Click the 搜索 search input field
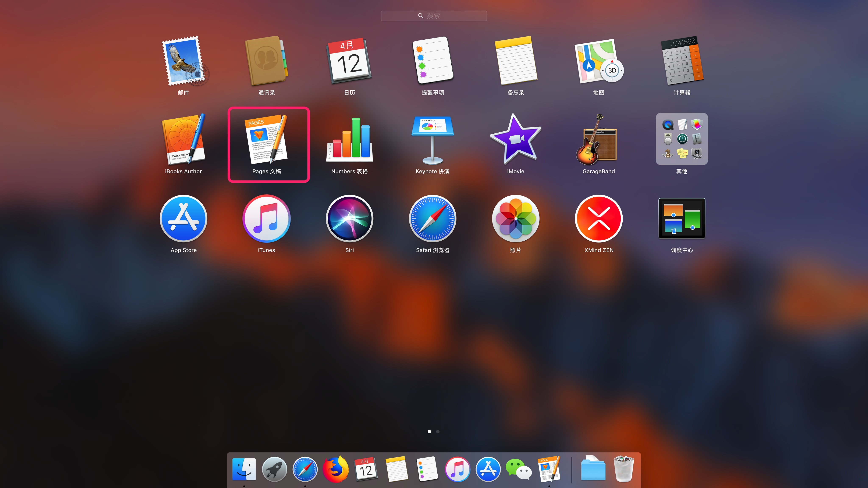868x488 pixels. [x=434, y=15]
